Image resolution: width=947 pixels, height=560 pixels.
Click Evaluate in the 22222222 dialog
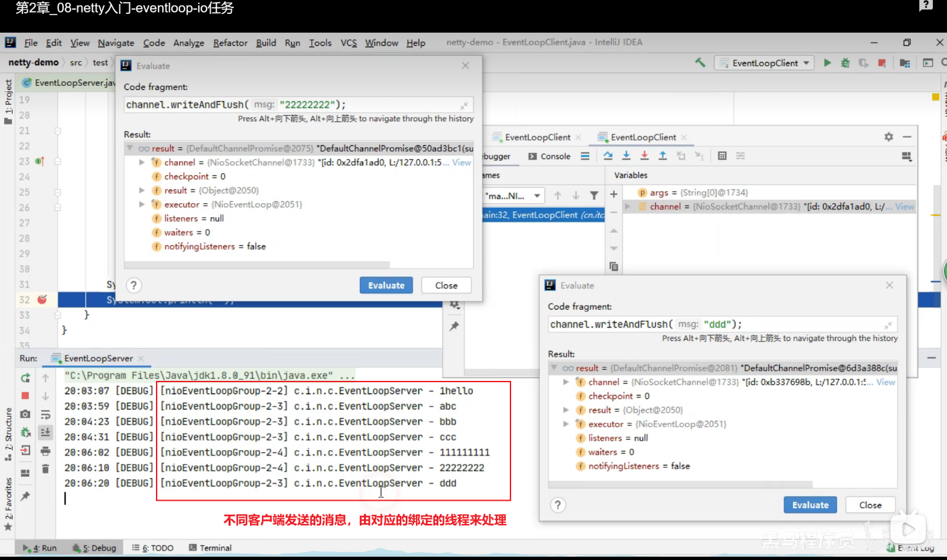click(387, 285)
